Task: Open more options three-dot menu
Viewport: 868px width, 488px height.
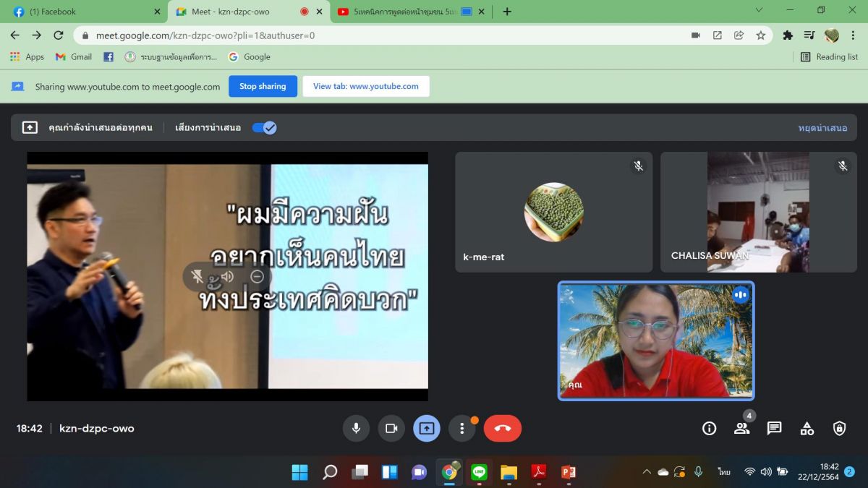Action: coord(461,428)
